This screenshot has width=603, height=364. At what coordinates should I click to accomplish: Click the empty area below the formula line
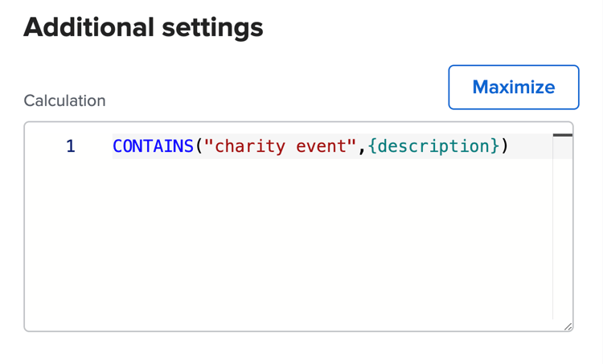point(322,241)
